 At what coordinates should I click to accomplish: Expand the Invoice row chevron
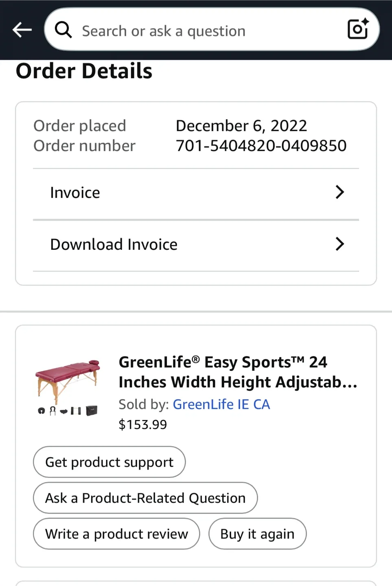339,192
